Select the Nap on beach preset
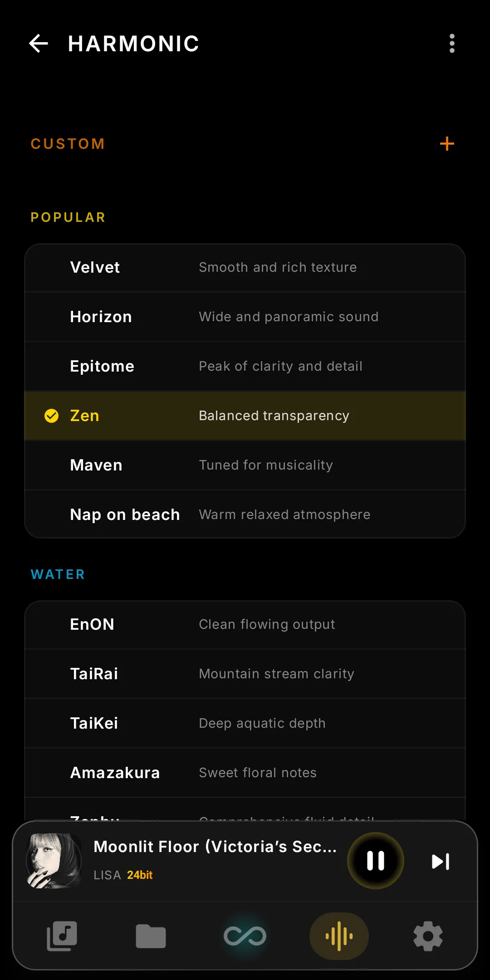This screenshot has width=490, height=980. coord(245,514)
